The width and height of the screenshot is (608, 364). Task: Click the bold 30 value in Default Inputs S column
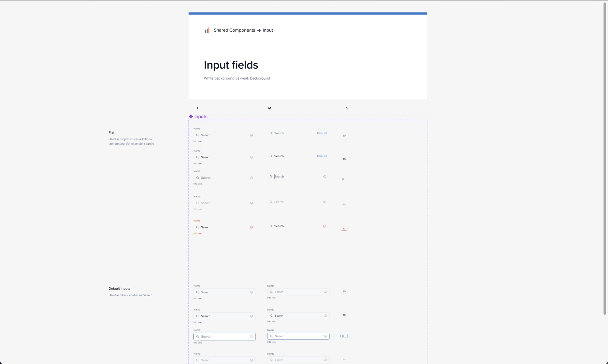pyautogui.click(x=344, y=315)
